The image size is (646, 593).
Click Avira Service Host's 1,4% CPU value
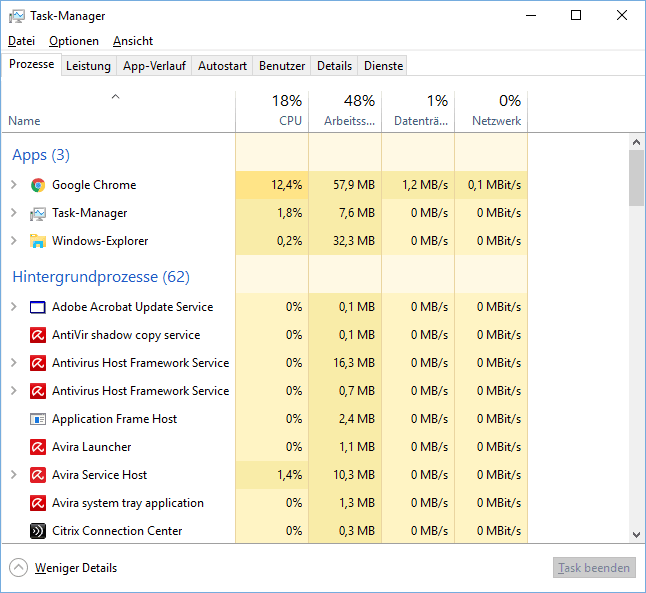click(290, 475)
